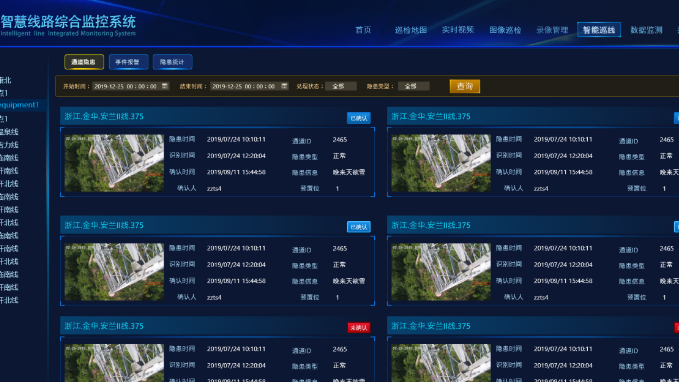Open tower thumbnail in first left card

pos(114,163)
